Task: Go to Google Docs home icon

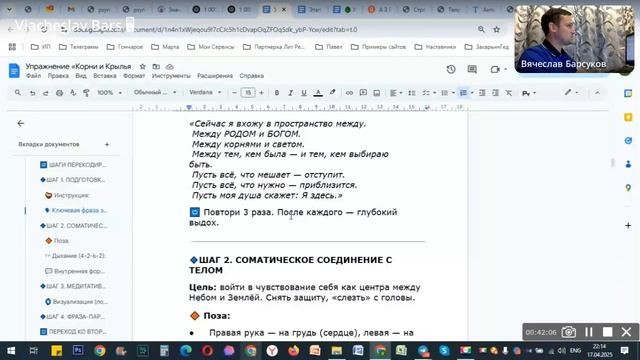Action: coord(14,70)
